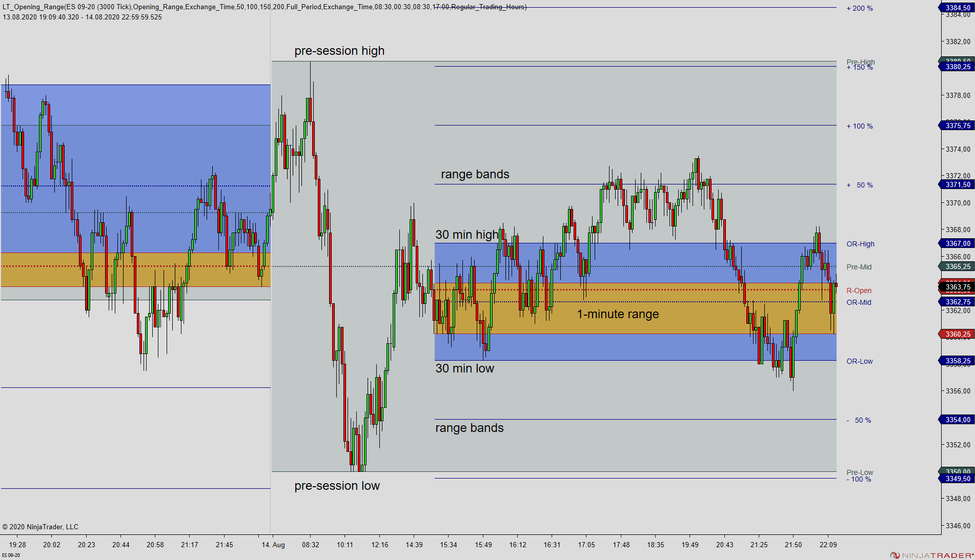Select the 'OR-Low' line label

coord(859,361)
